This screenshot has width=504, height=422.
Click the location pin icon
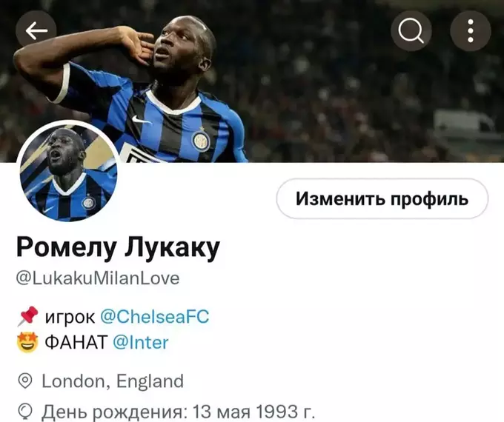[25, 381]
